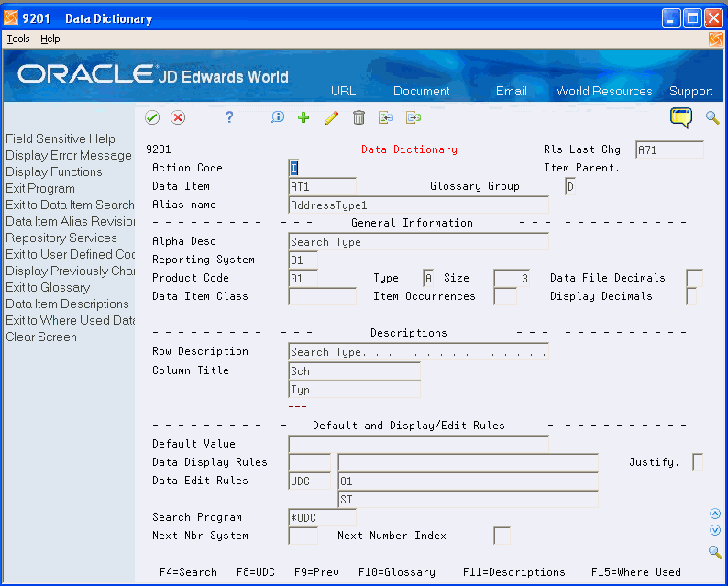Viewport: 728px width, 586px height.
Task: Click the Alpha Desc field
Action: [418, 241]
